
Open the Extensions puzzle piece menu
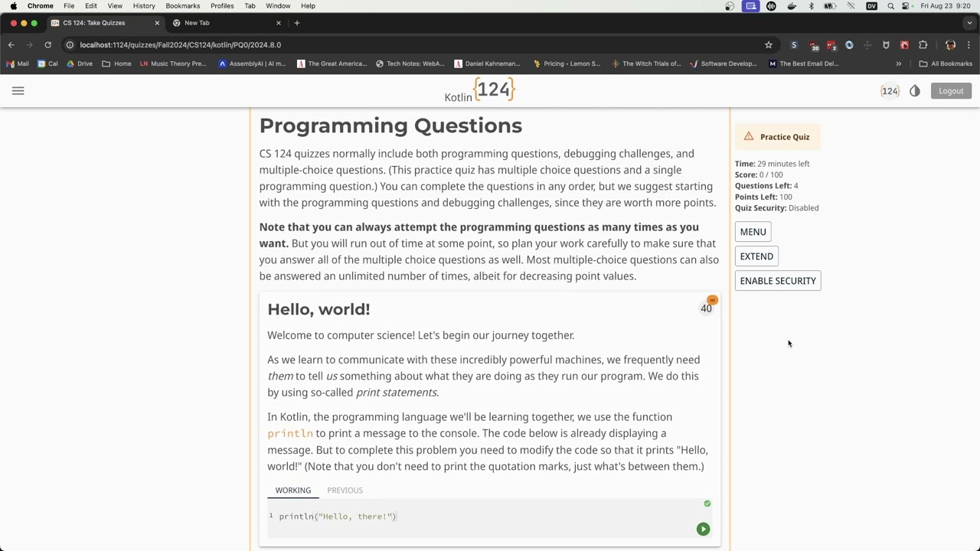[923, 45]
